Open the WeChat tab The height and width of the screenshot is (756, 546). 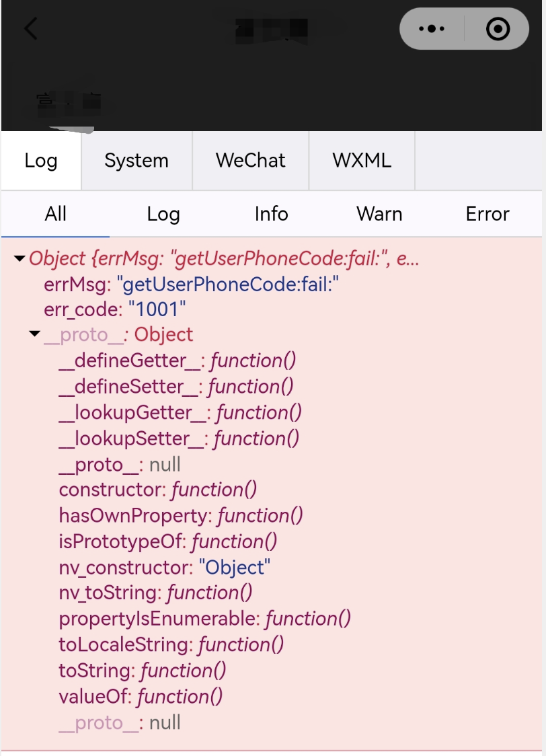(251, 161)
